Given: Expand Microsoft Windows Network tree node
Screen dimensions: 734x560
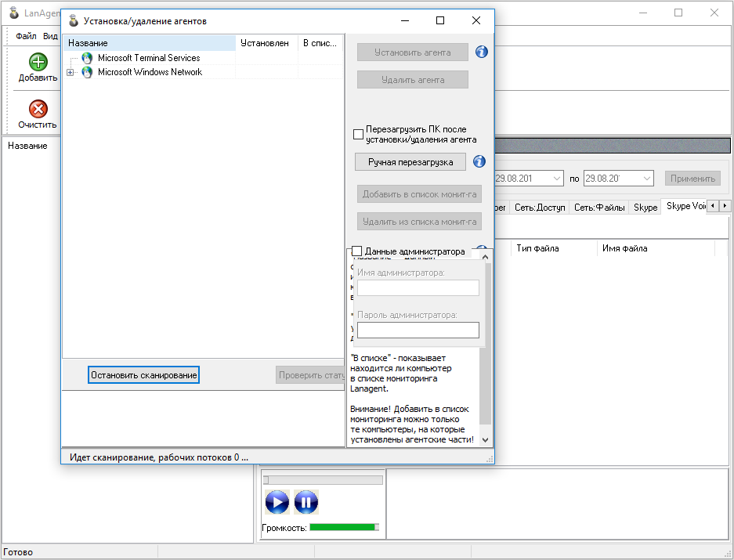Looking at the screenshot, I should [71, 73].
